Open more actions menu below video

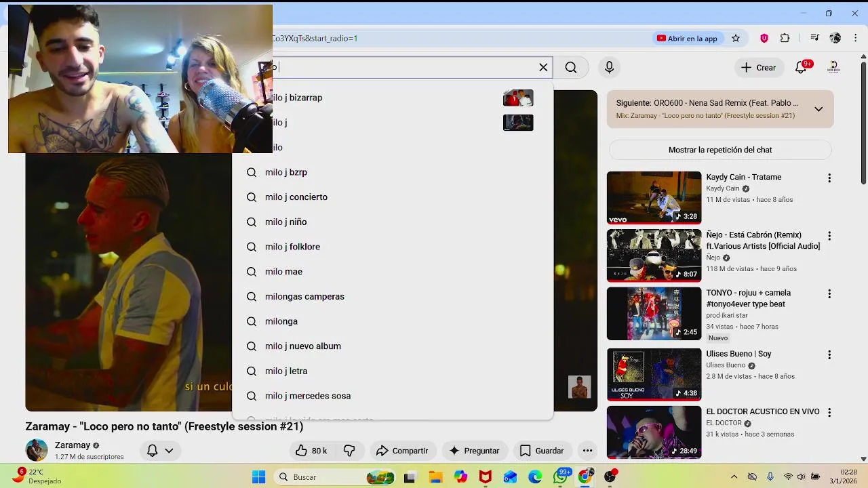587,451
